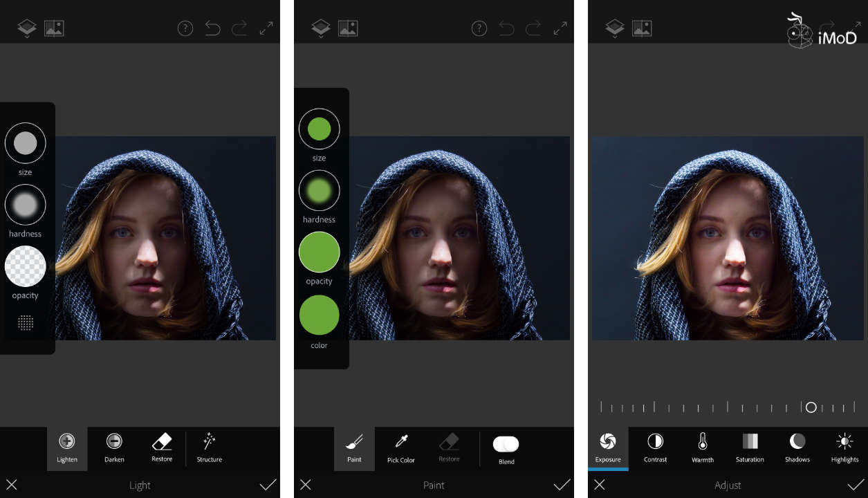Open the hardness control in the Paint panel
Viewport: 868px width, 498px height.
tap(319, 190)
